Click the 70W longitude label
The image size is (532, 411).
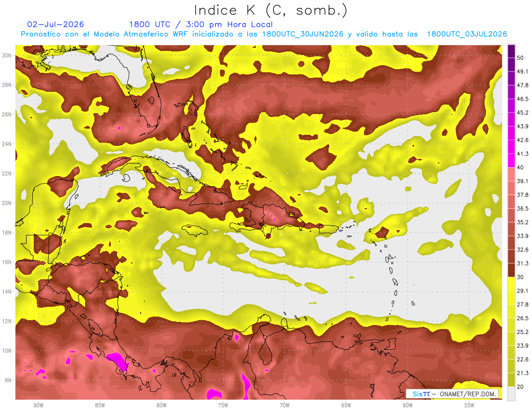click(x=285, y=405)
